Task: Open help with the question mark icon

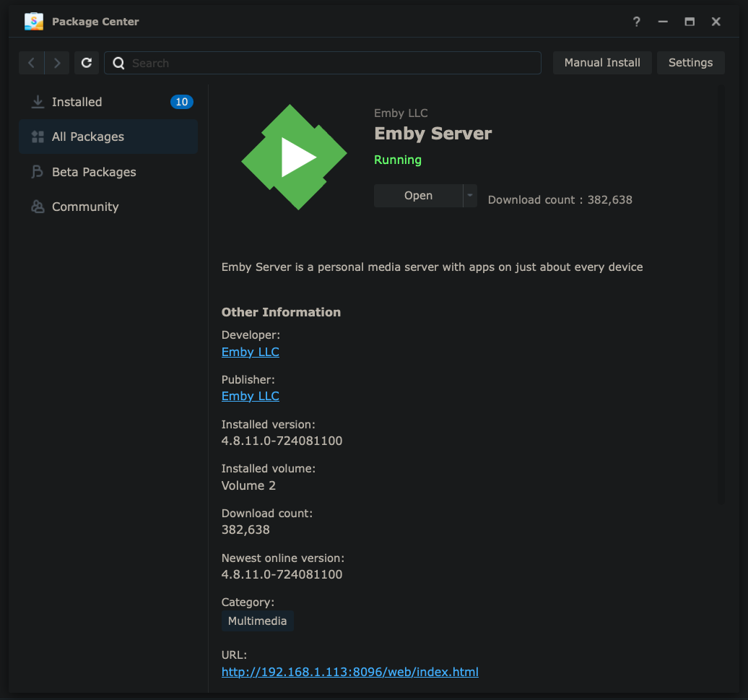Action: click(636, 22)
